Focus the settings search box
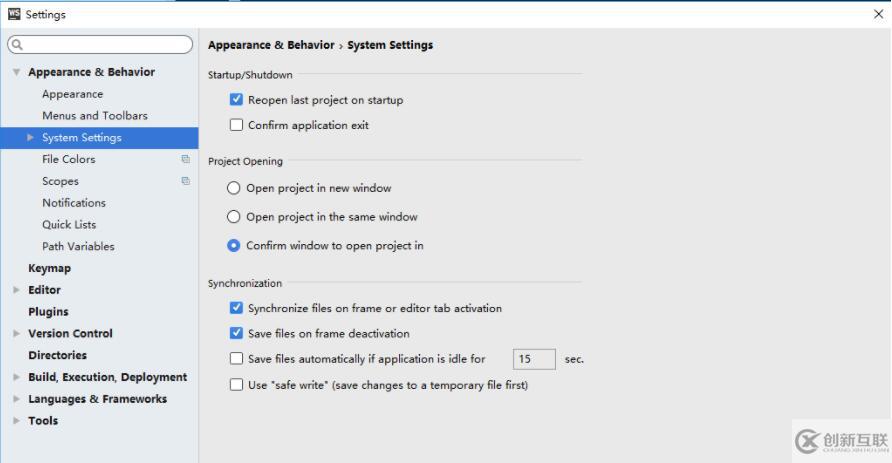892x463 pixels. click(x=100, y=44)
